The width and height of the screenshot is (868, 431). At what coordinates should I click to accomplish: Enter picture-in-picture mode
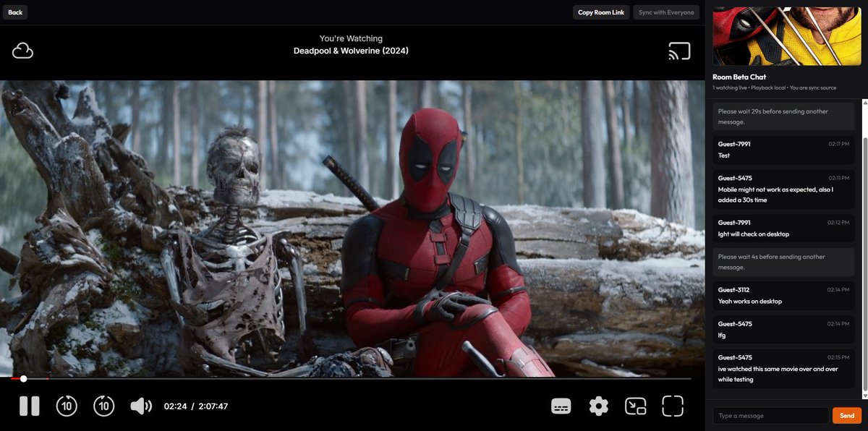636,406
